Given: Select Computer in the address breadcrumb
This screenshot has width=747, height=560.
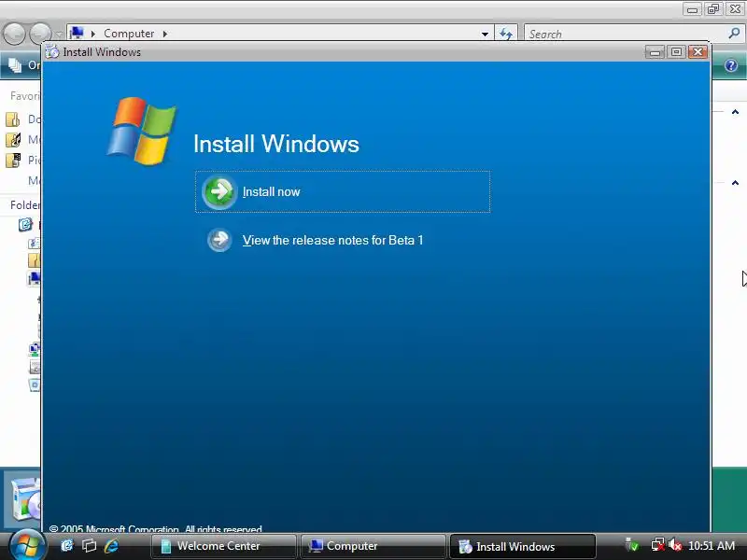Looking at the screenshot, I should click(x=129, y=34).
